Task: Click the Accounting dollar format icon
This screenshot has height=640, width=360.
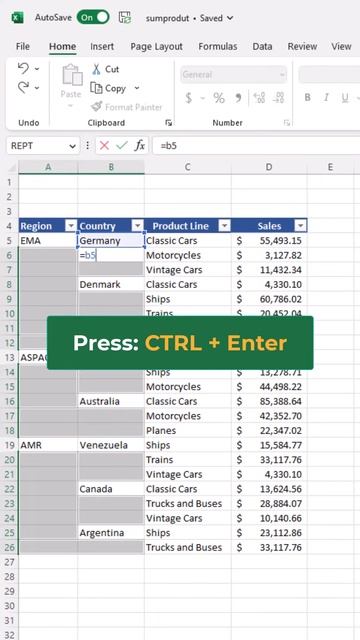Action: click(188, 98)
